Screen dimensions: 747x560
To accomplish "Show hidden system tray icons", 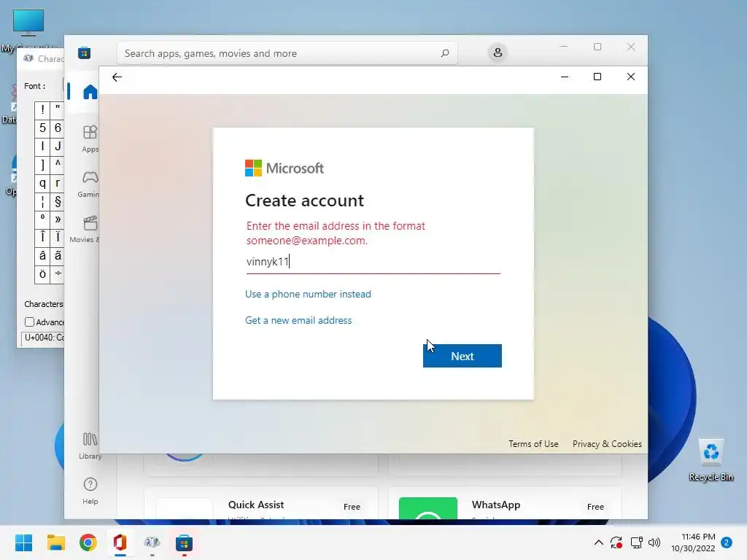I will (x=598, y=542).
